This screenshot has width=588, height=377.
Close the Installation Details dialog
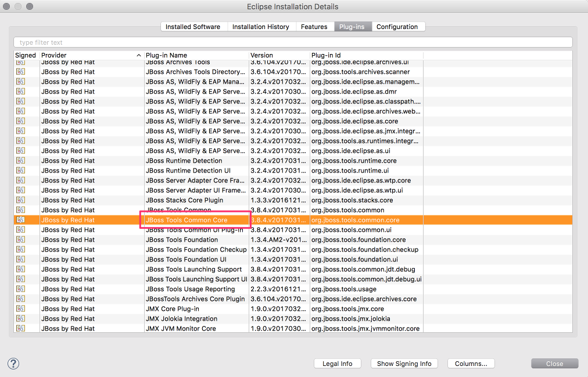[x=555, y=364]
